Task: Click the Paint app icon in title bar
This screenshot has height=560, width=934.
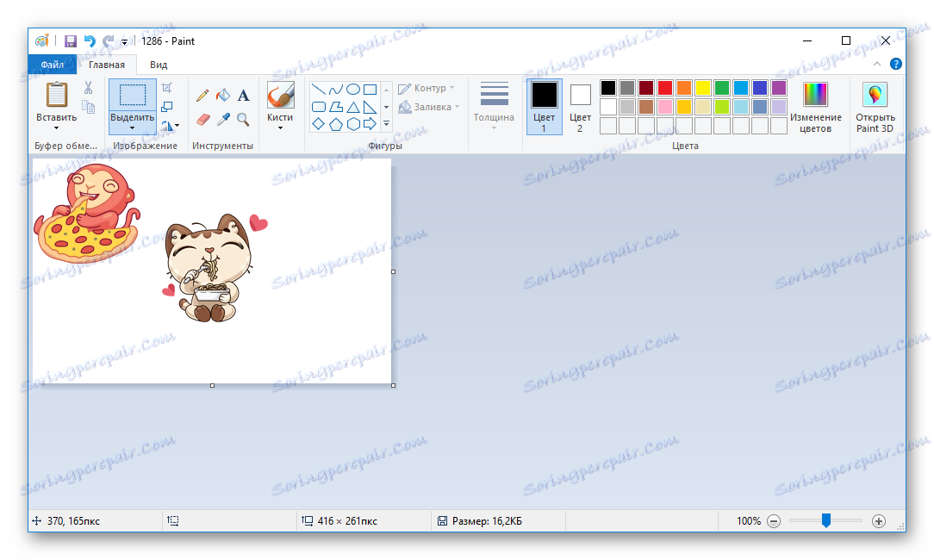Action: point(41,41)
